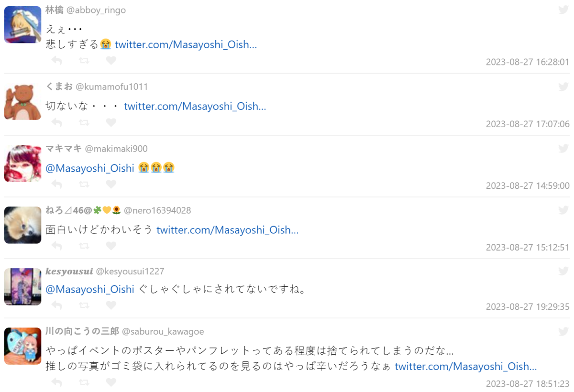Reply to 林檎's tweet
Image resolution: width=574 pixels, height=392 pixels.
tap(57, 61)
